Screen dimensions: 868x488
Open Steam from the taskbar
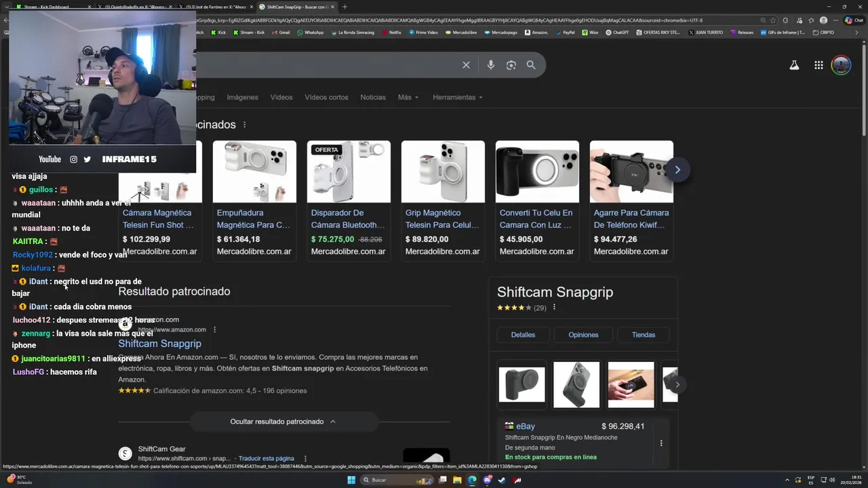[502, 480]
